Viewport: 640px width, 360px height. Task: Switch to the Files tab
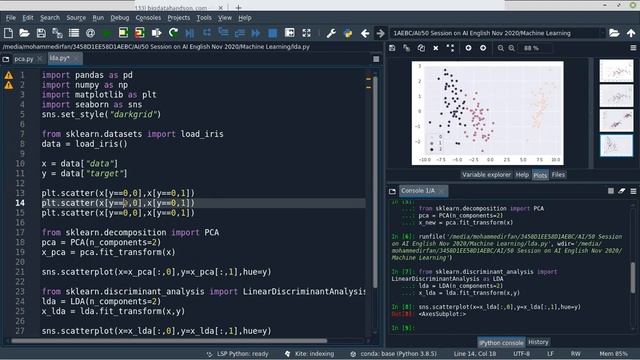click(x=558, y=175)
